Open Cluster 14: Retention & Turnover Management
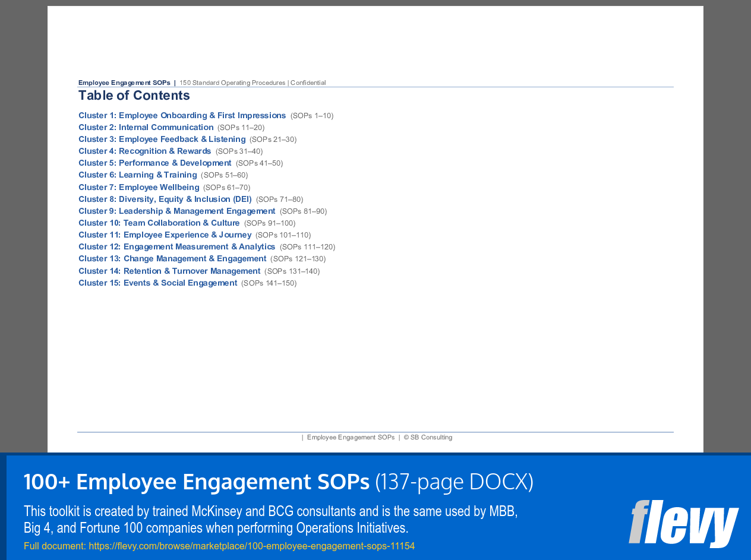 click(x=169, y=271)
